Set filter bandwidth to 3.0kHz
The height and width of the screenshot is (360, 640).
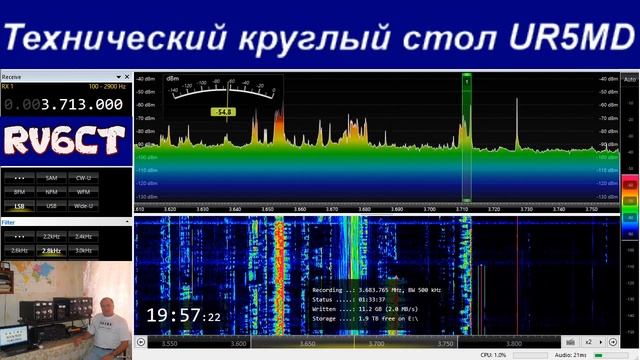(x=83, y=251)
